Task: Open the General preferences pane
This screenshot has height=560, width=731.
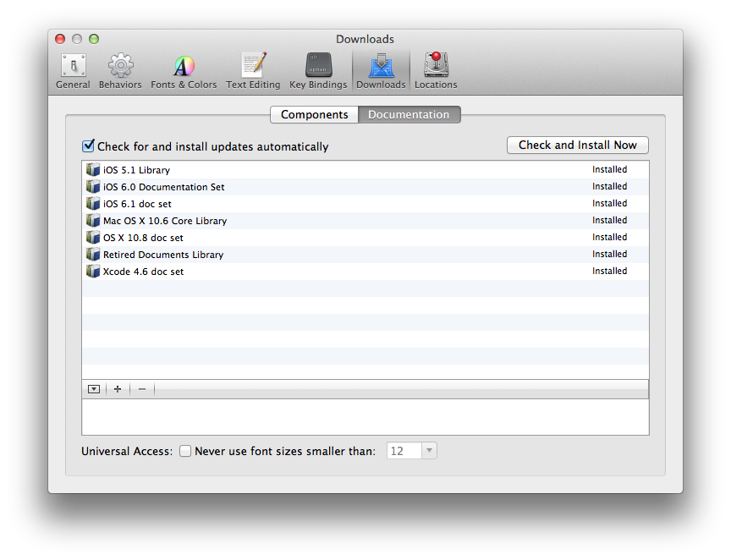Action: 73,71
